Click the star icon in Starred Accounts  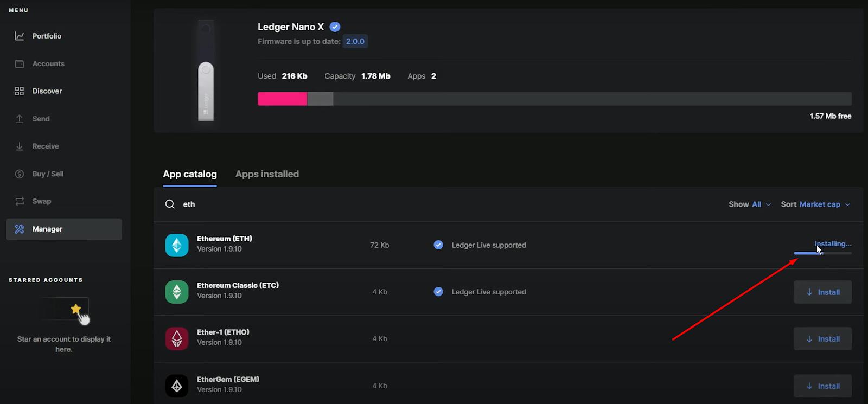pos(76,309)
